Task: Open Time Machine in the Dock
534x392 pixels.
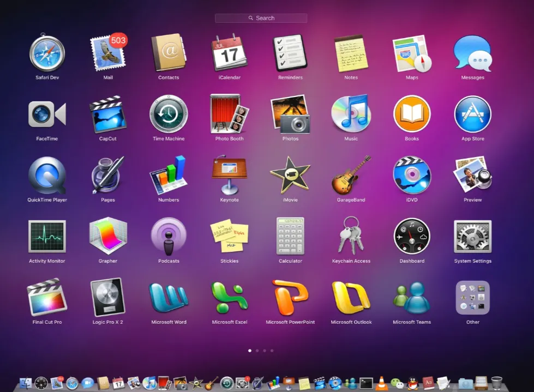Action: 227,383
